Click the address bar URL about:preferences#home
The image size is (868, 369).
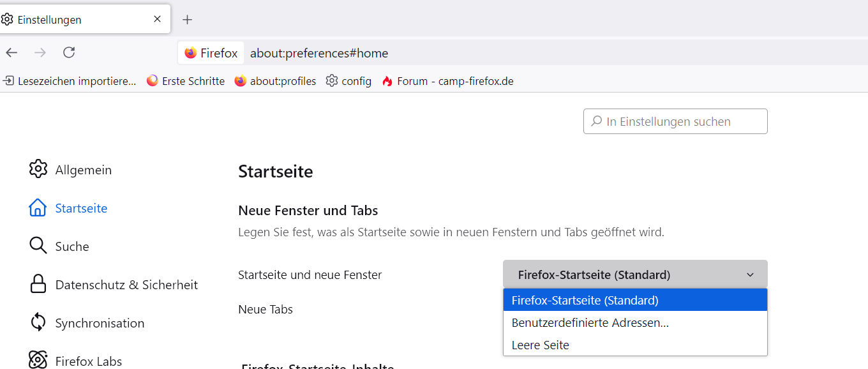click(x=319, y=53)
